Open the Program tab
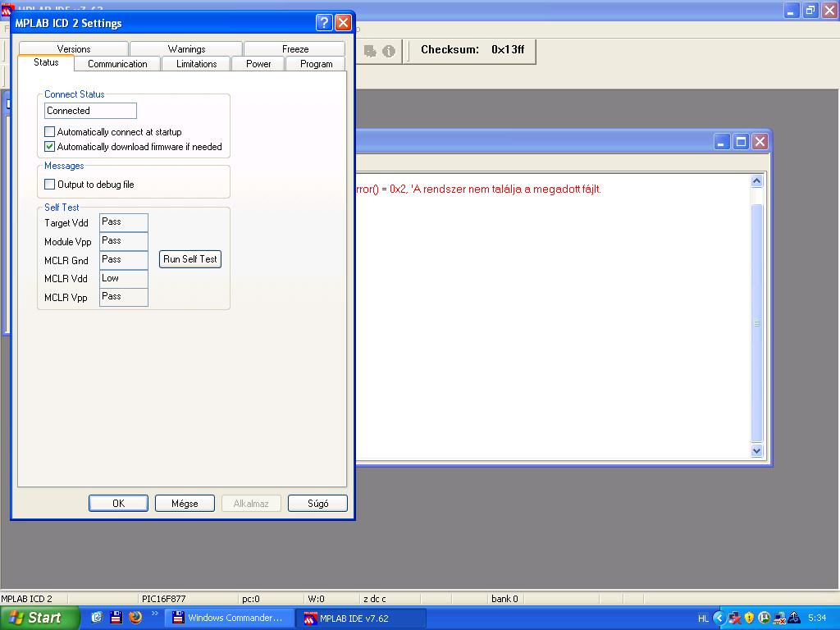Screen dimensions: 840x630 point(316,64)
